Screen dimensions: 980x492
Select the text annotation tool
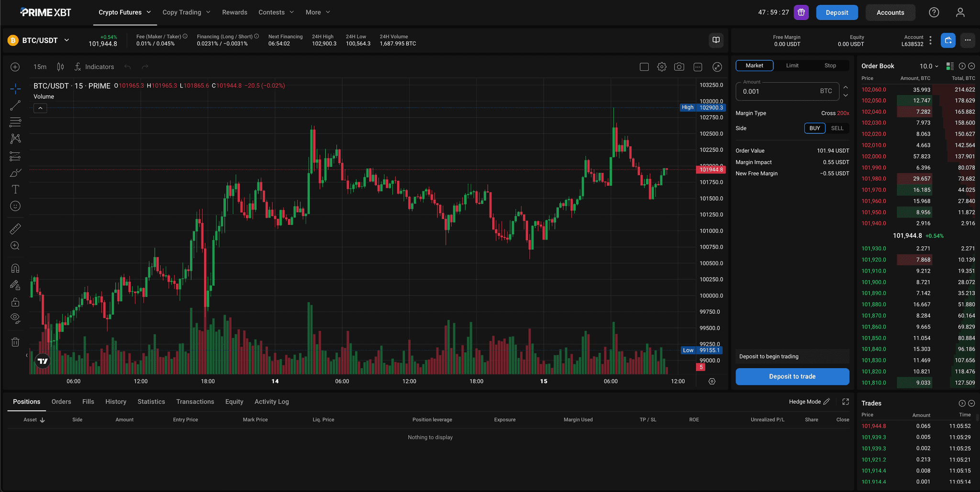(x=15, y=189)
